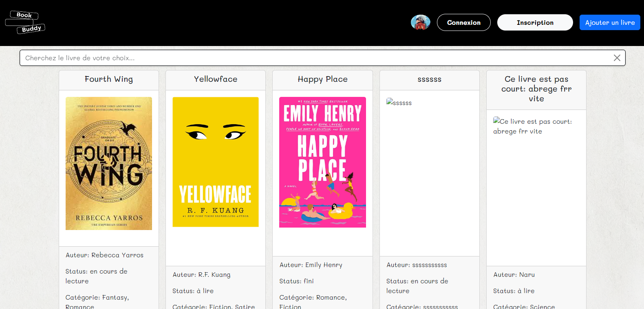The height and width of the screenshot is (309, 644).
Task: Open the Yellowface book cover
Action: 216,162
